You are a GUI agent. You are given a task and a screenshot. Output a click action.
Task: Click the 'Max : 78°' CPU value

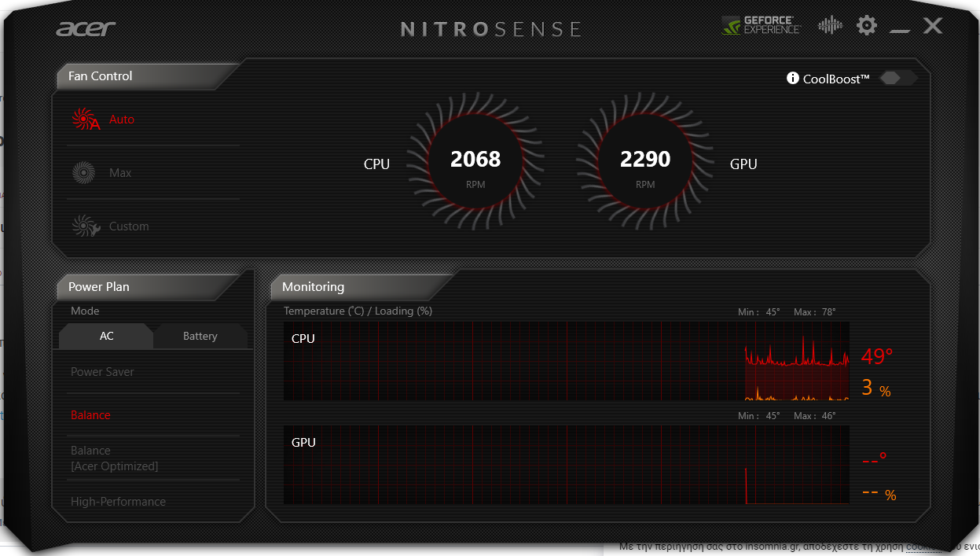[x=815, y=312]
